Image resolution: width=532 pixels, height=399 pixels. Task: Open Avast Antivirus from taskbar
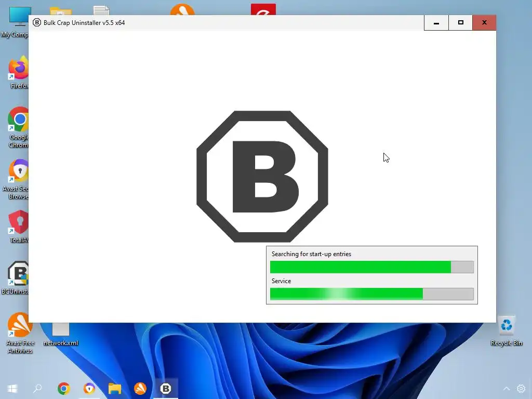(140, 389)
